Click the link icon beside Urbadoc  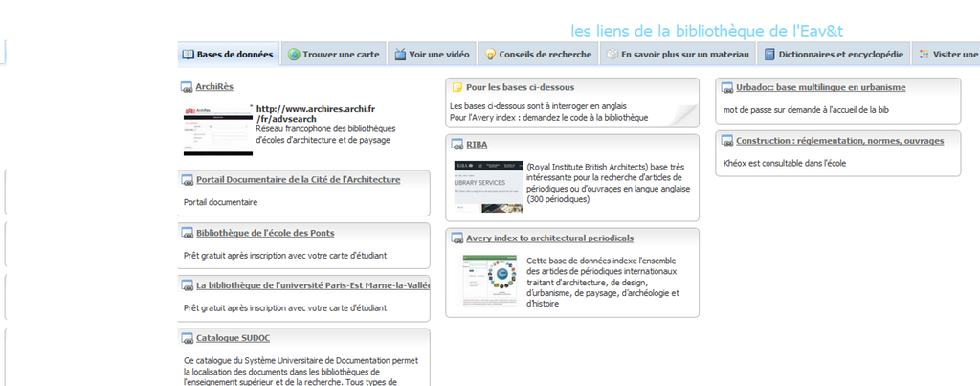(727, 88)
